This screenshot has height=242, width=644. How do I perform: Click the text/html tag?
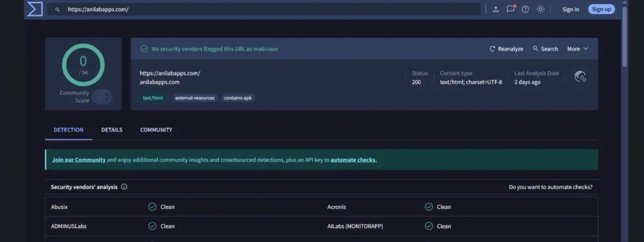153,98
